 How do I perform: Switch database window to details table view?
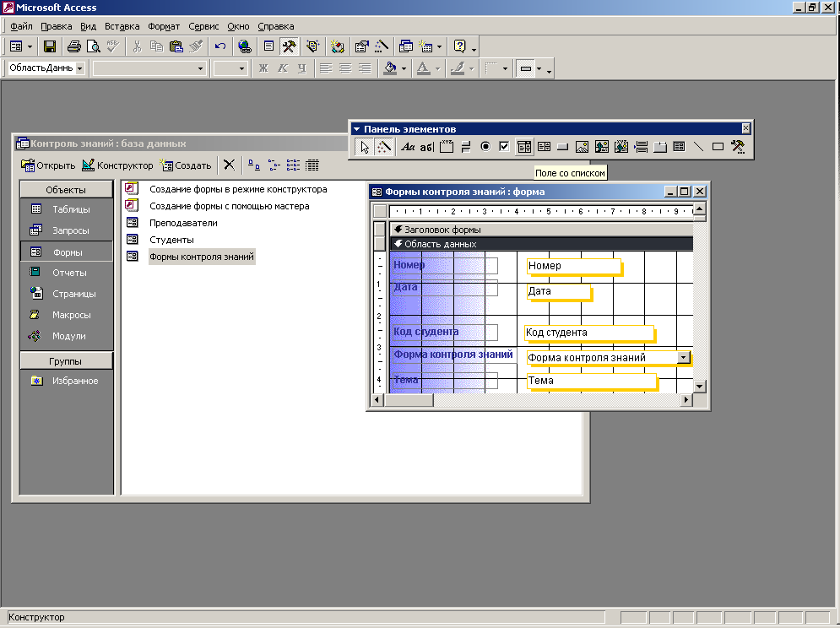coord(312,165)
